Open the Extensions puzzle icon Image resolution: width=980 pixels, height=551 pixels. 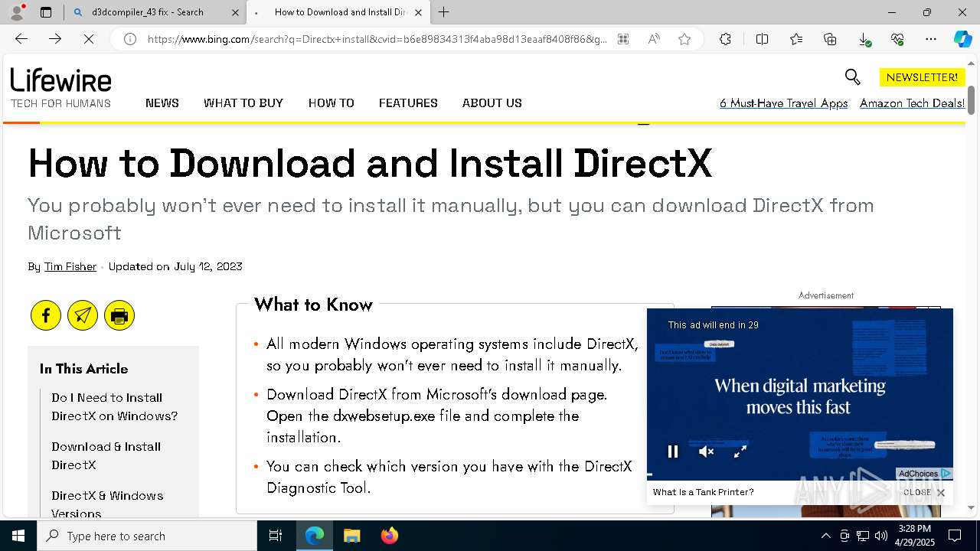[725, 39]
